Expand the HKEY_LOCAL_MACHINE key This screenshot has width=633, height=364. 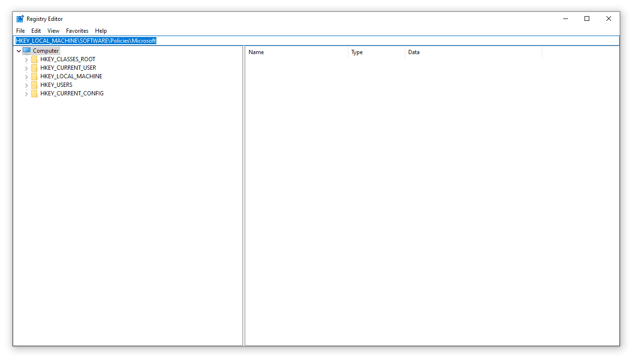(x=26, y=77)
